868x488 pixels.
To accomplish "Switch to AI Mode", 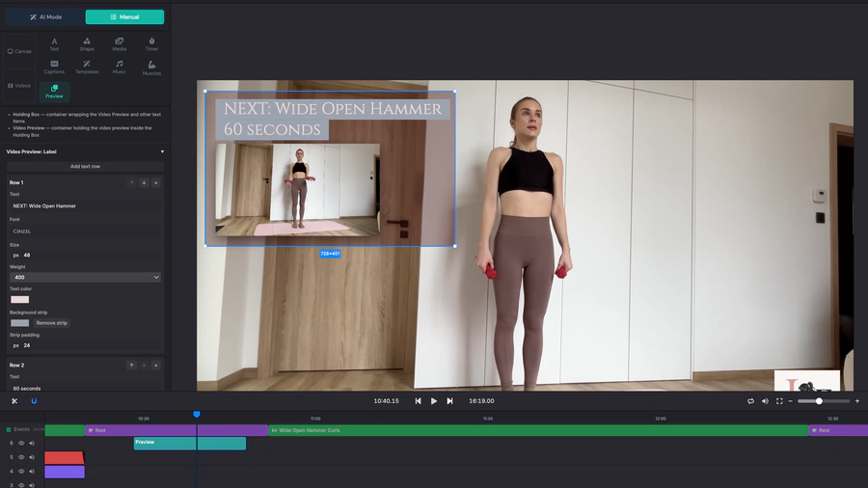I will [x=46, y=17].
